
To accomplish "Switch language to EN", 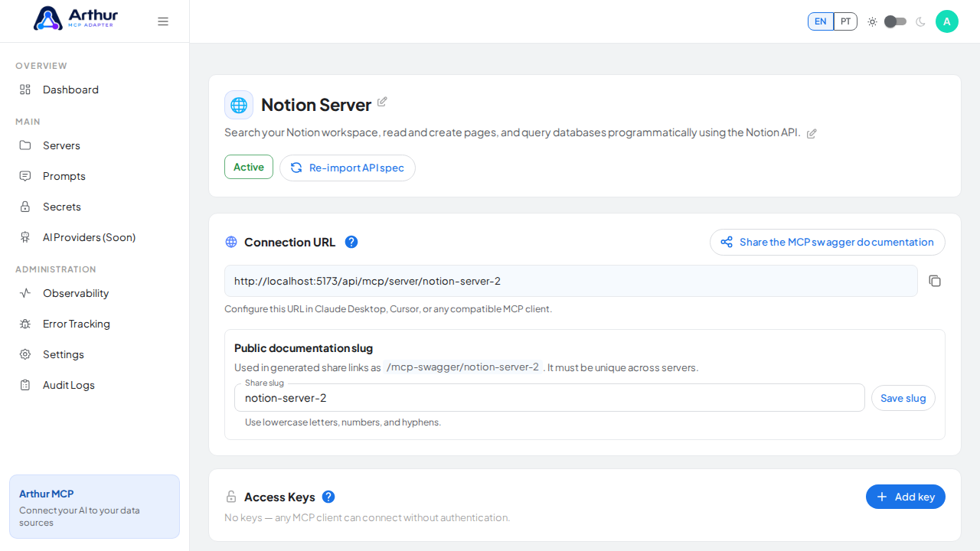I will pos(821,21).
